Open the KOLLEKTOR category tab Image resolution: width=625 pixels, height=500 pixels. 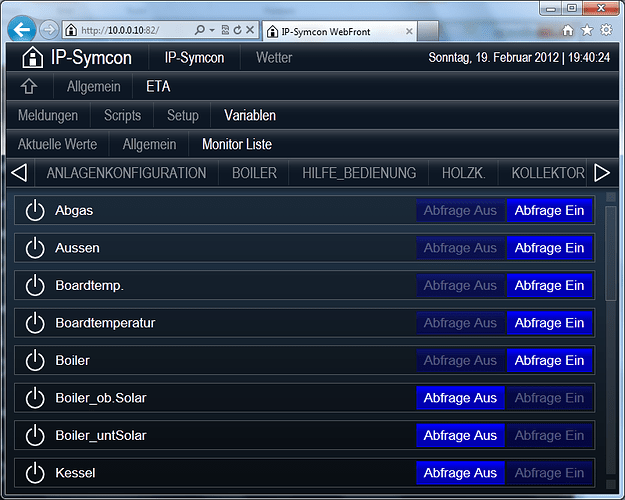click(x=548, y=173)
